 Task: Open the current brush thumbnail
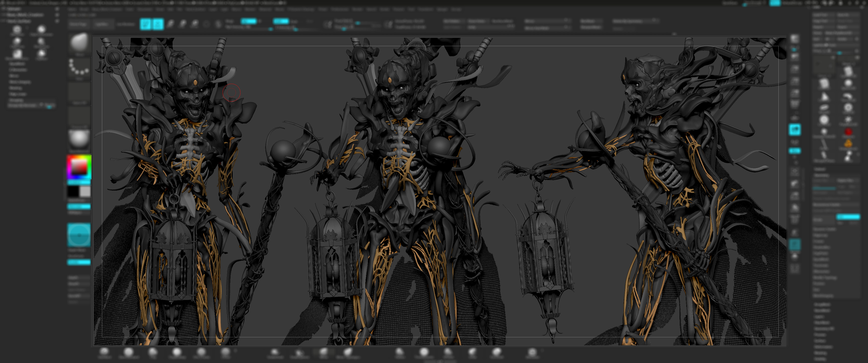79,43
